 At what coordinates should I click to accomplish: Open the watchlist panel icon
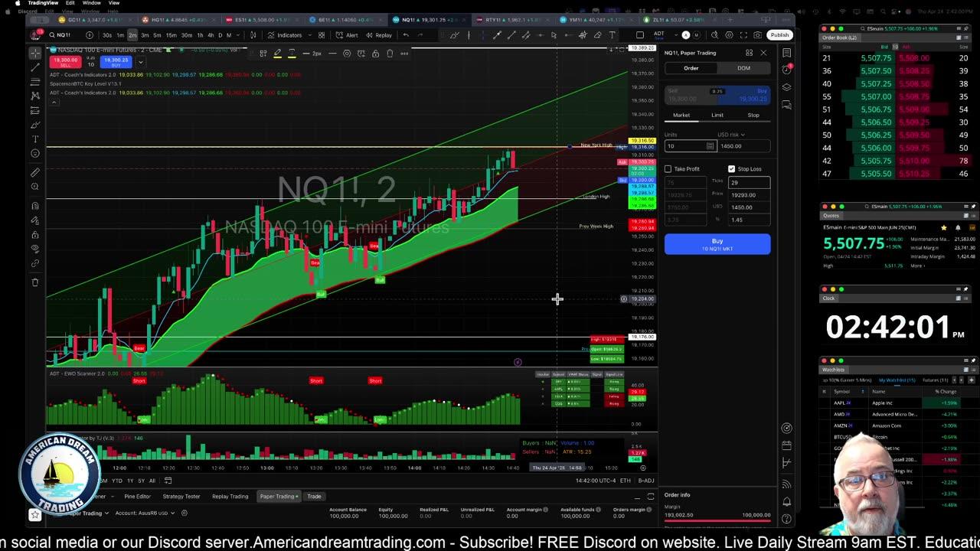(x=786, y=53)
